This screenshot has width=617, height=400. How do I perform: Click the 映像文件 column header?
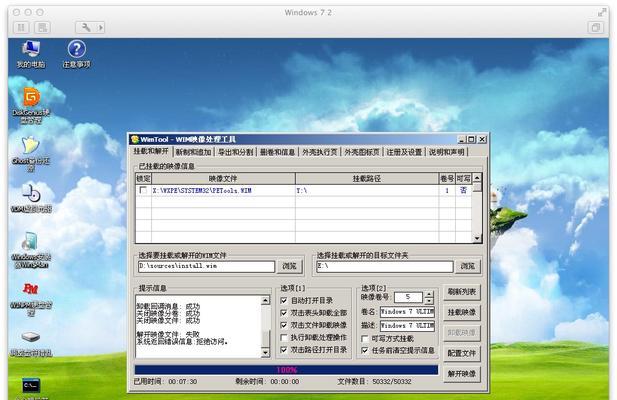coord(223,179)
